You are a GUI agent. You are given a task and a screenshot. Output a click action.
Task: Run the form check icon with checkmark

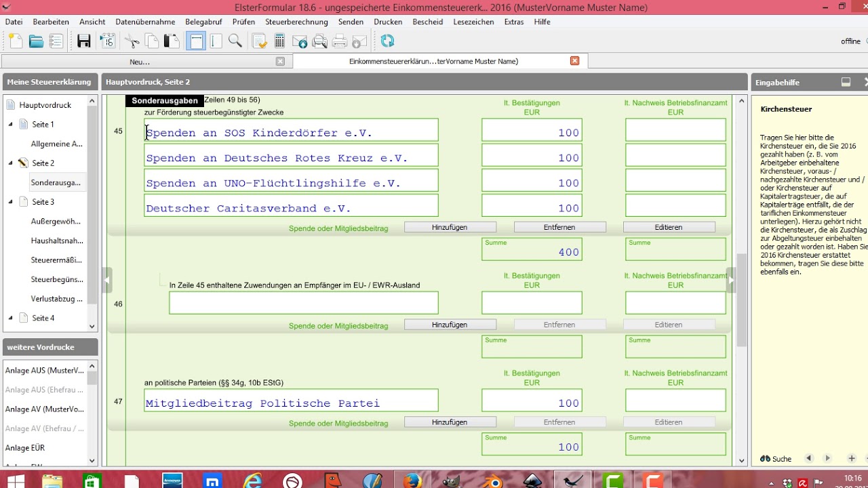259,41
